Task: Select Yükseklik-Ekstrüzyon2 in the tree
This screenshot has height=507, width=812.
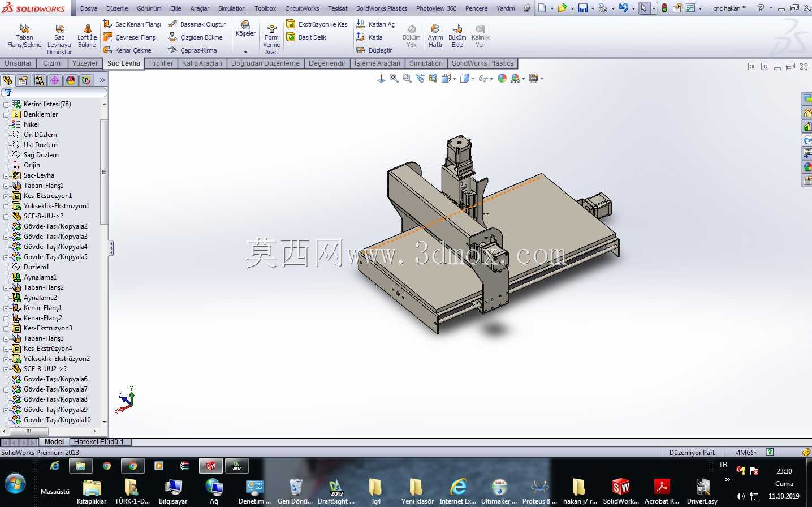Action: (57, 359)
